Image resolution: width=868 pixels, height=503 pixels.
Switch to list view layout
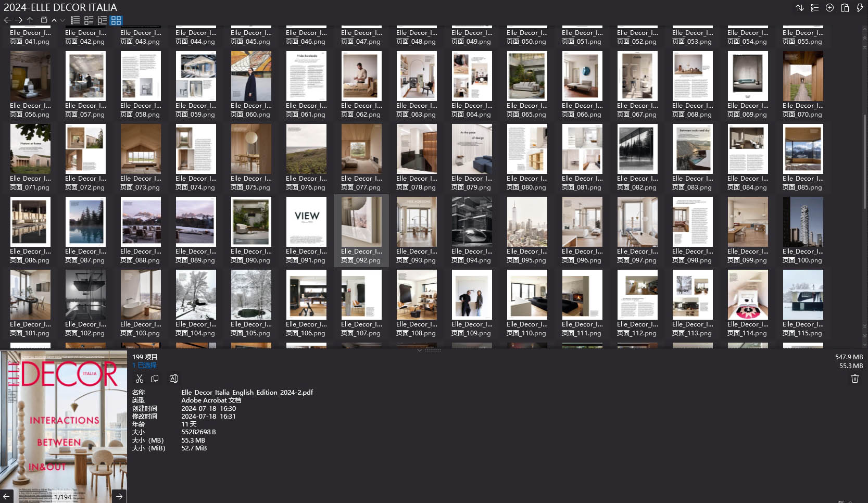pyautogui.click(x=75, y=20)
